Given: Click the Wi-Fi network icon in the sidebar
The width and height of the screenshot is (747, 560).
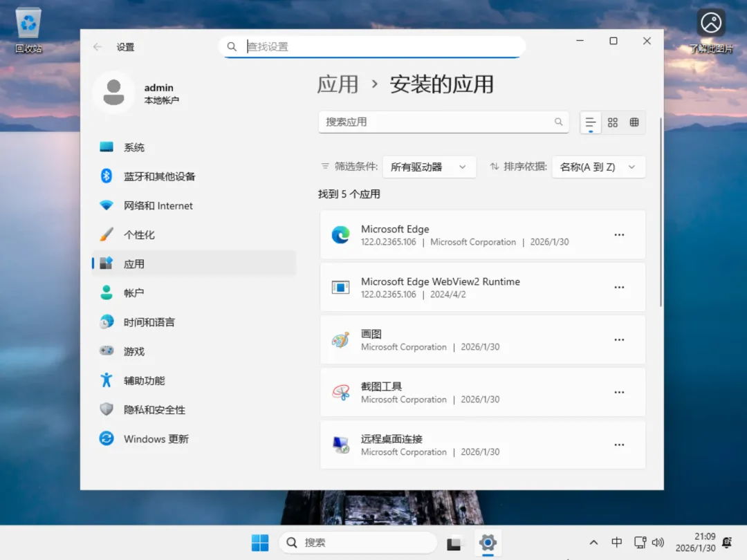Looking at the screenshot, I should (107, 205).
